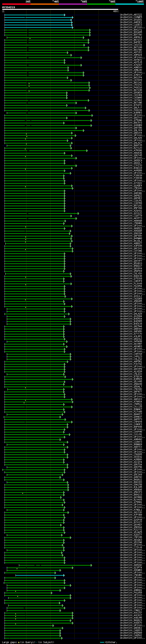The image size is (146, 644).
Task: Select hit label UniRef100_B6SIP4
Action: pos(131,77)
